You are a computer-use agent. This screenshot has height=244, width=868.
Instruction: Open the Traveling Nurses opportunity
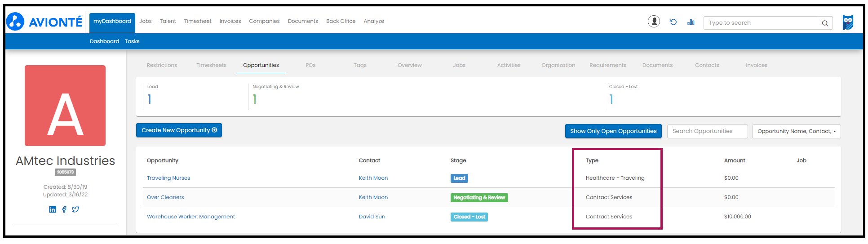click(x=168, y=178)
